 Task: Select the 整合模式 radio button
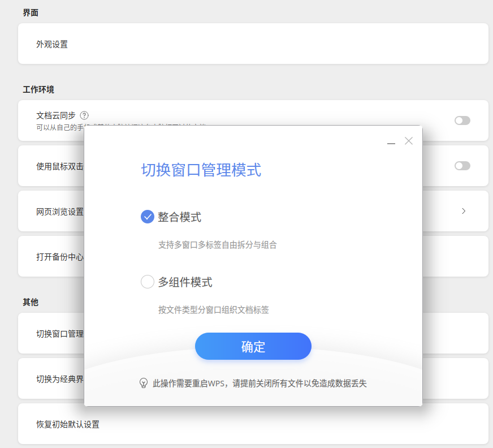(x=147, y=217)
